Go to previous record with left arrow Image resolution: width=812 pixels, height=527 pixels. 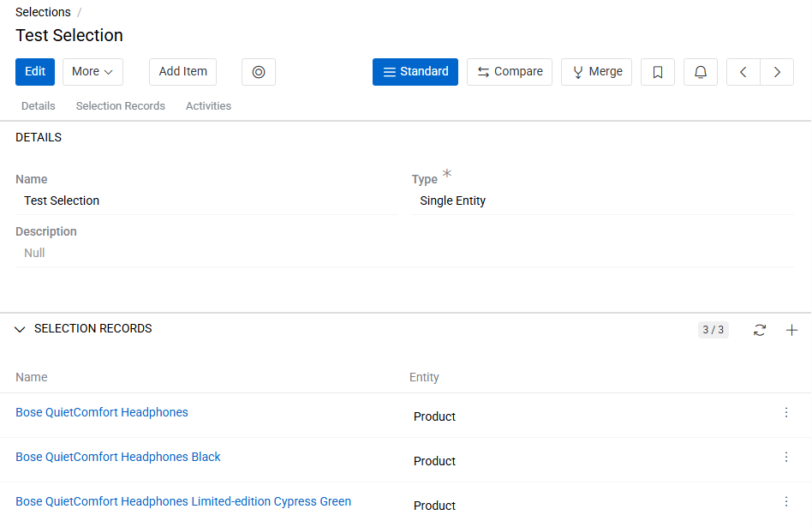[743, 72]
